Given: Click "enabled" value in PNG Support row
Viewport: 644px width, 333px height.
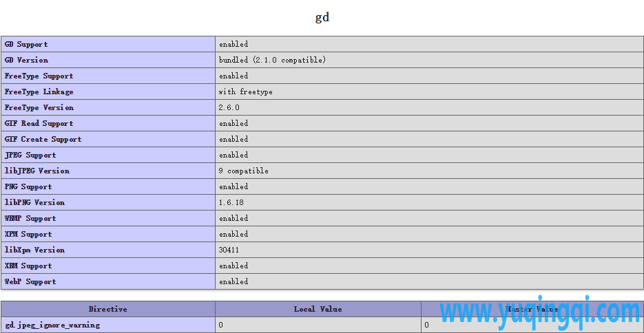Looking at the screenshot, I should click(233, 186).
